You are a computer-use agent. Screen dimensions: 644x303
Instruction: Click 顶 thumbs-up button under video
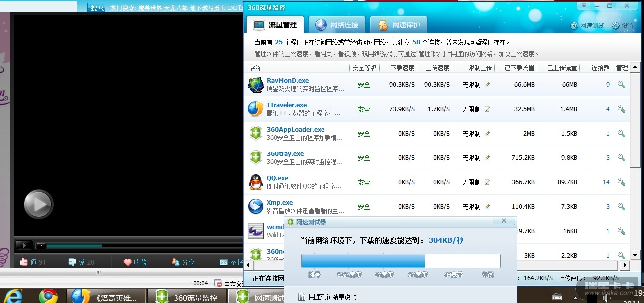pyautogui.click(x=33, y=262)
